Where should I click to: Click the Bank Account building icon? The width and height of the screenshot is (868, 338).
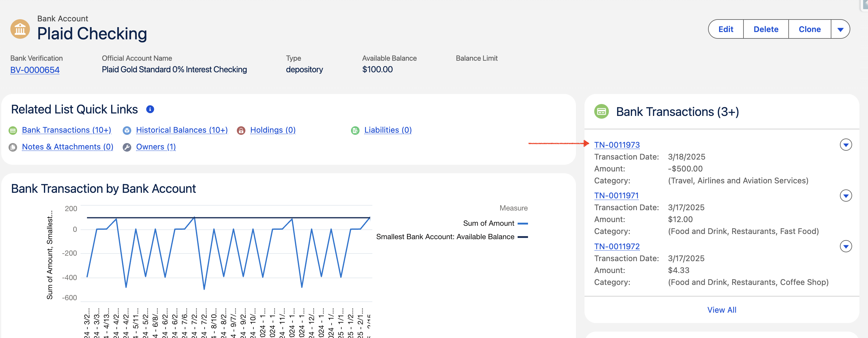[x=20, y=29]
